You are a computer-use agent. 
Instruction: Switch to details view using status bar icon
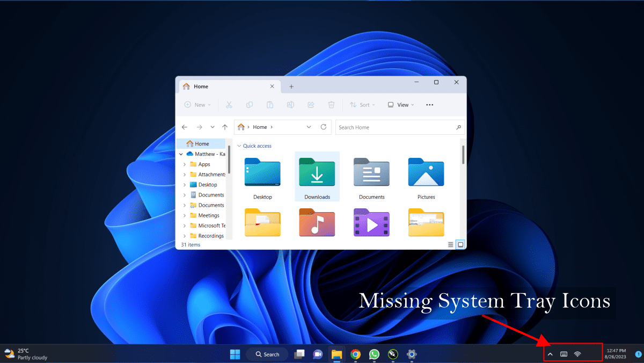pyautogui.click(x=450, y=244)
